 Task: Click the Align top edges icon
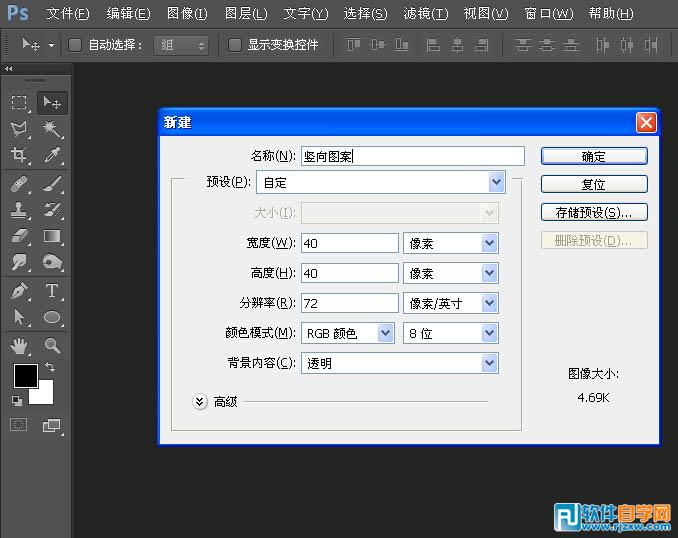click(x=354, y=45)
